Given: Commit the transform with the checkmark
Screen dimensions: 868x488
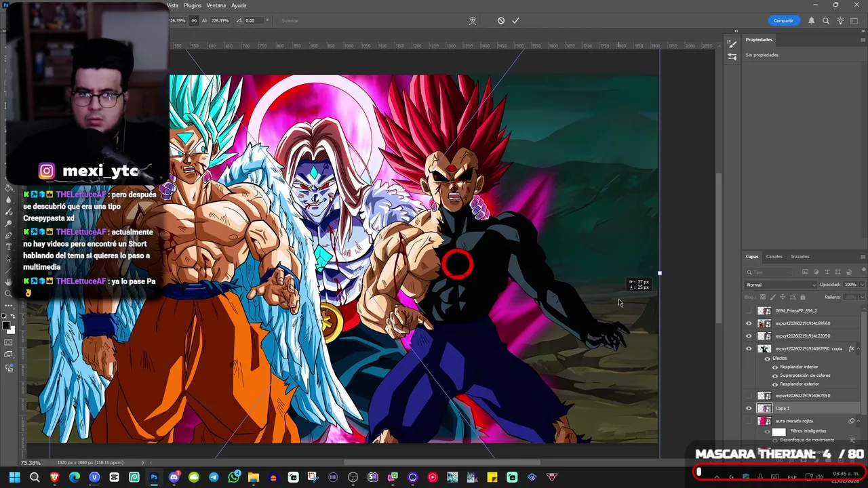Looking at the screenshot, I should (515, 20).
